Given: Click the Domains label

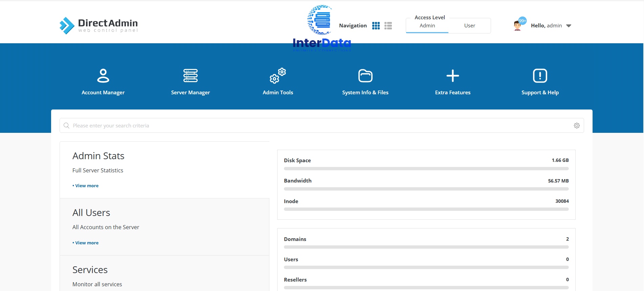Looking at the screenshot, I should click(295, 239).
